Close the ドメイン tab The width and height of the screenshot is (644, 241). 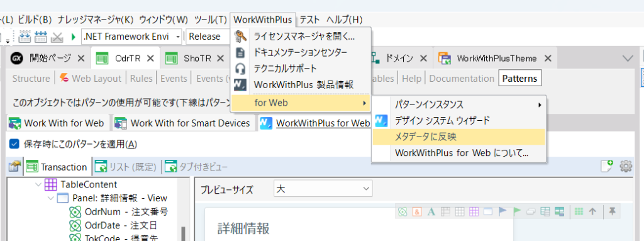click(x=423, y=59)
